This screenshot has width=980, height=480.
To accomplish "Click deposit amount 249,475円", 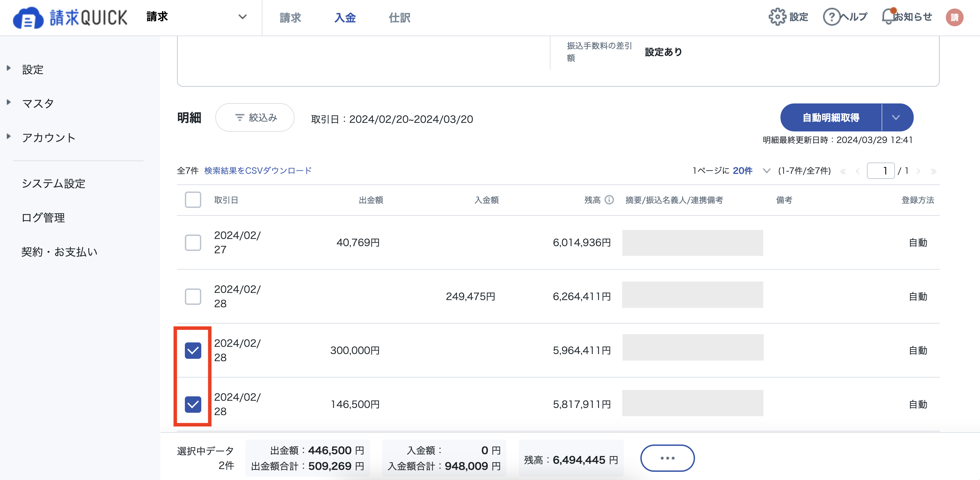I will [470, 296].
